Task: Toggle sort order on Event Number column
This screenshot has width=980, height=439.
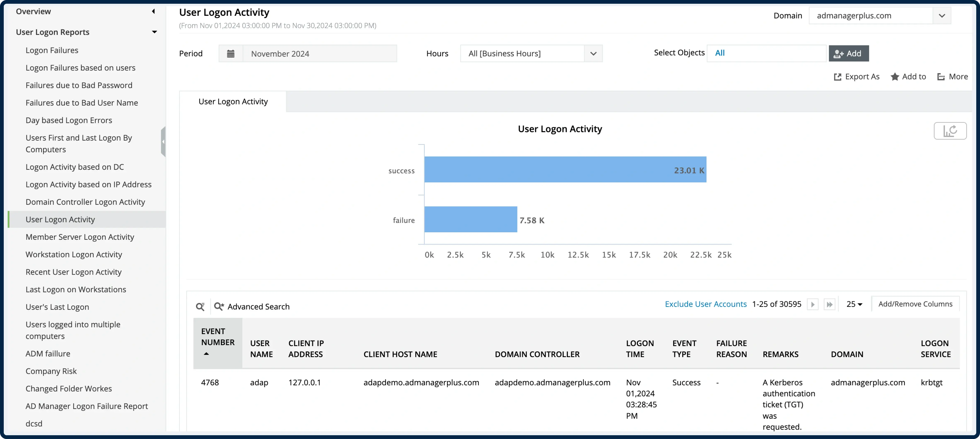Action: coord(207,354)
